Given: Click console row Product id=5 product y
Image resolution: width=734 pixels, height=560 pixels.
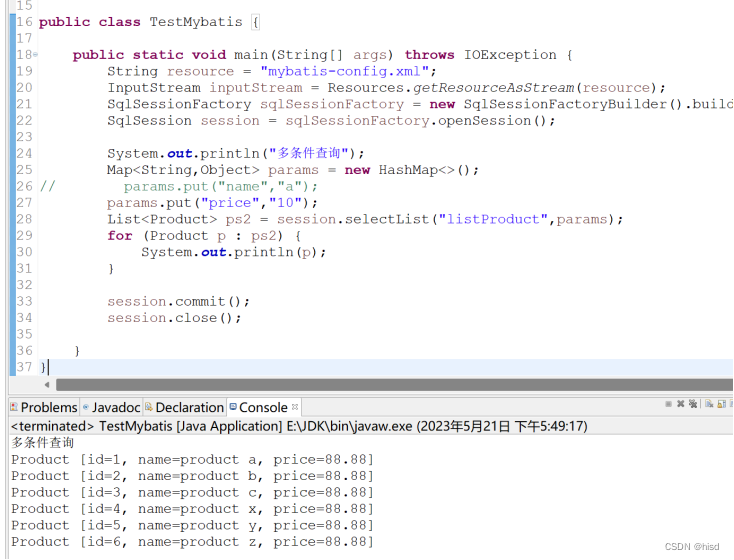Looking at the screenshot, I should coord(192,525).
